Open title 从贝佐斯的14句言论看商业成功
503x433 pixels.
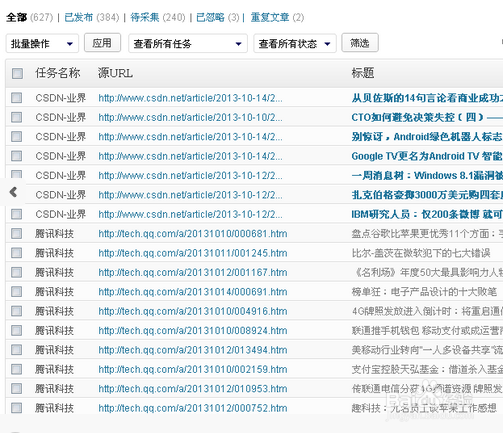tap(427, 98)
